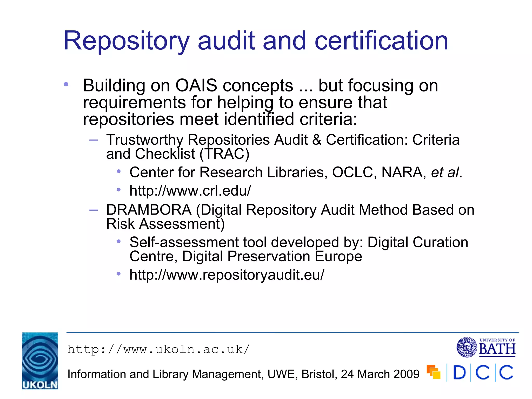Click 'Information and Library Management, UWE' footer text
532x399 pixels.
coord(243,374)
